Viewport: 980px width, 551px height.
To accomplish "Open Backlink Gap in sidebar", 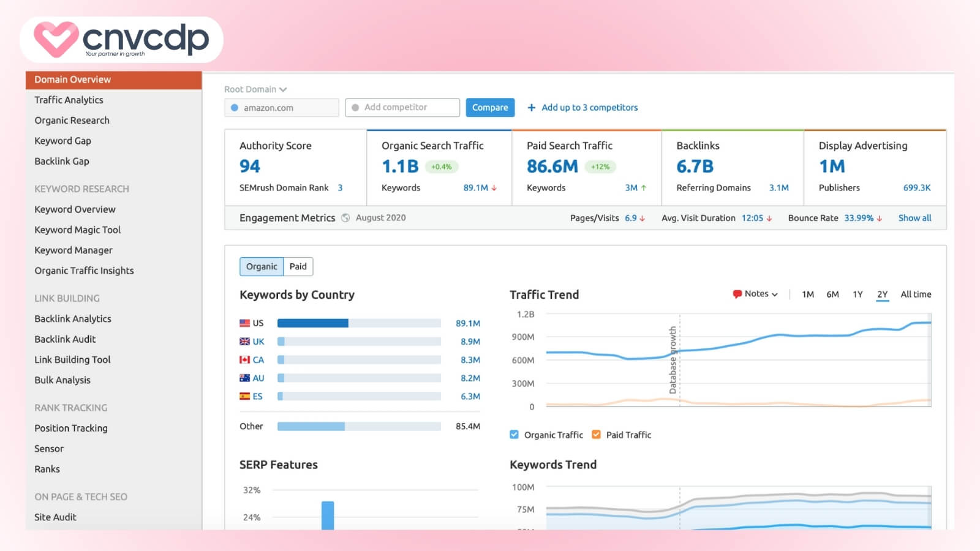I will click(x=62, y=161).
